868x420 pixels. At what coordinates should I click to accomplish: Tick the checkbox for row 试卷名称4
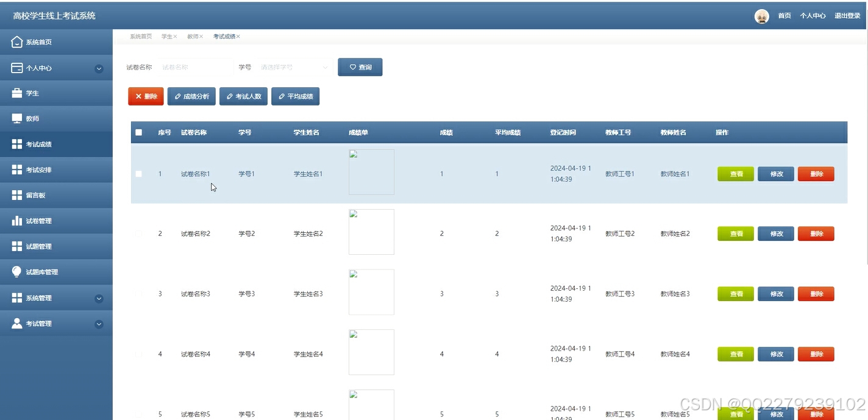click(138, 354)
